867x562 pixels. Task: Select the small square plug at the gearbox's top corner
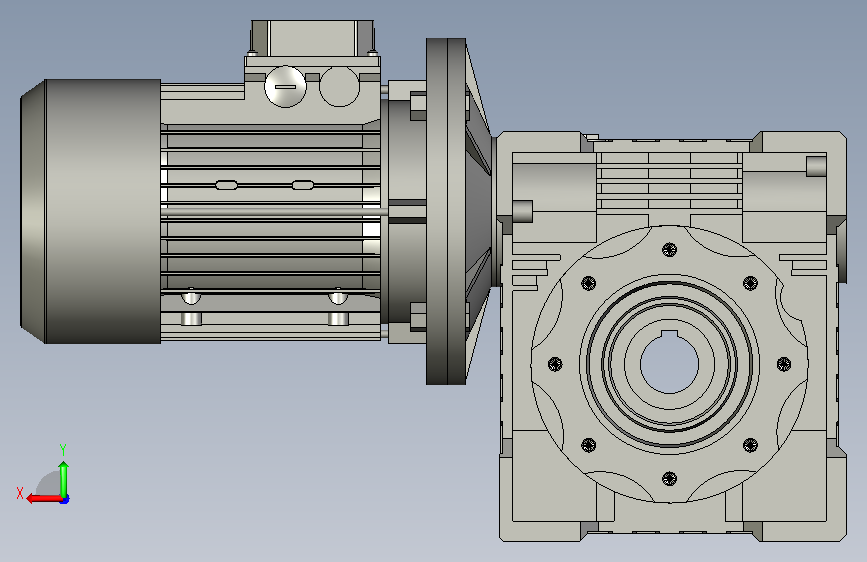[x=816, y=166]
